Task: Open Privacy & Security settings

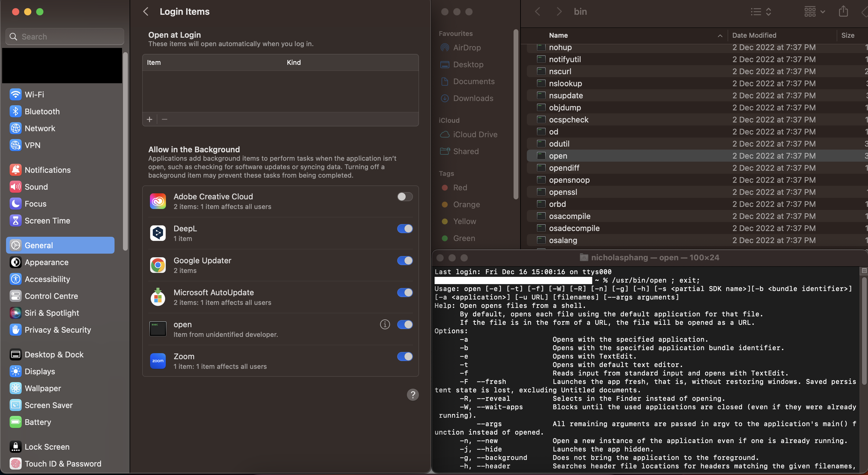Action: click(x=58, y=330)
